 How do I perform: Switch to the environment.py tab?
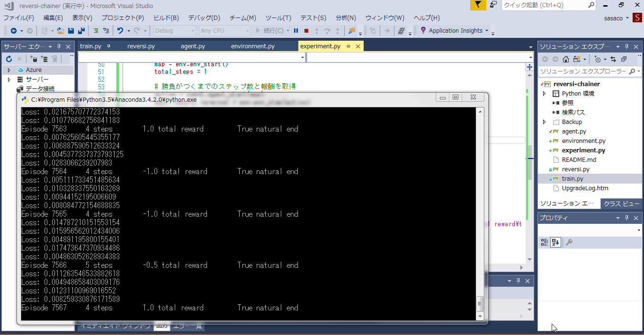pos(253,46)
